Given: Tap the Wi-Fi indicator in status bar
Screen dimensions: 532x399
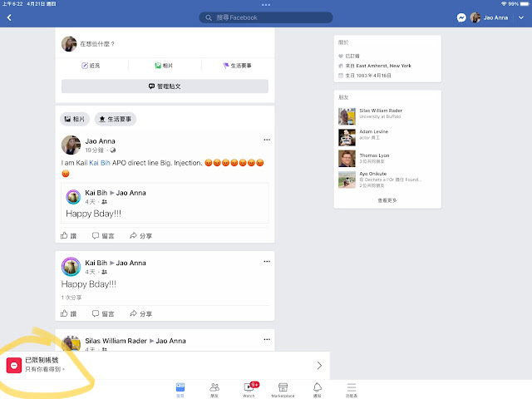Looking at the screenshot, I should coord(504,4).
